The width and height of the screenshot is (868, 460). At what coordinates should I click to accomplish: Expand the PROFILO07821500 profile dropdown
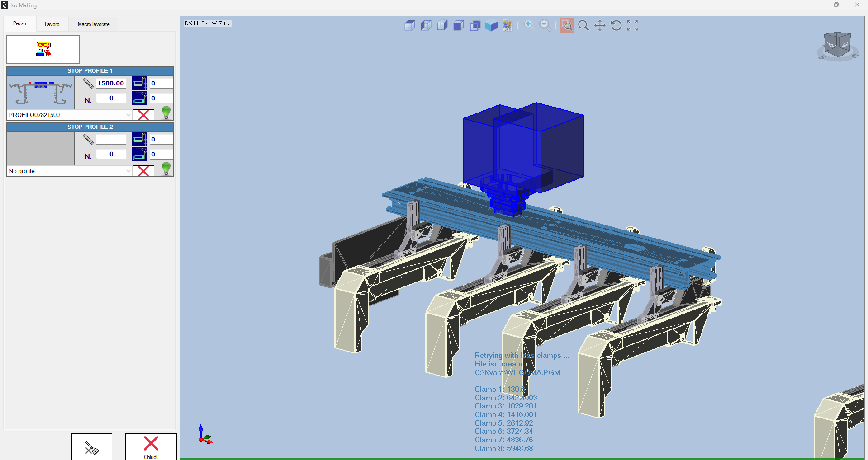(128, 115)
